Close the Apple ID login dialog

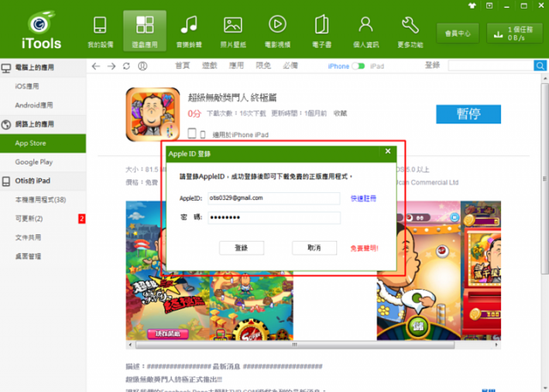point(388,151)
